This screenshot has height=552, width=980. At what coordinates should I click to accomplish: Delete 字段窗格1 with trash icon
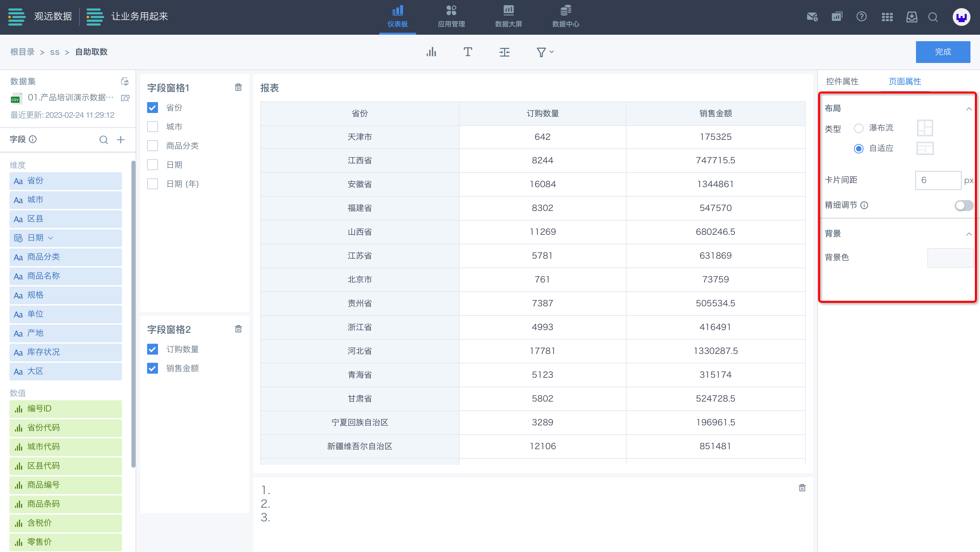point(238,87)
